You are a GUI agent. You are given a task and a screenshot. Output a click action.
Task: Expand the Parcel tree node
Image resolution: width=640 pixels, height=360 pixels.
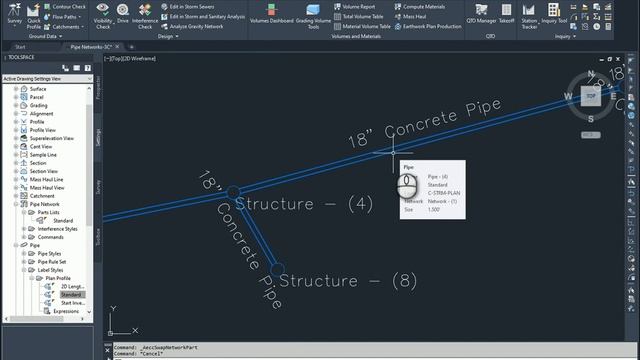(x=16, y=97)
